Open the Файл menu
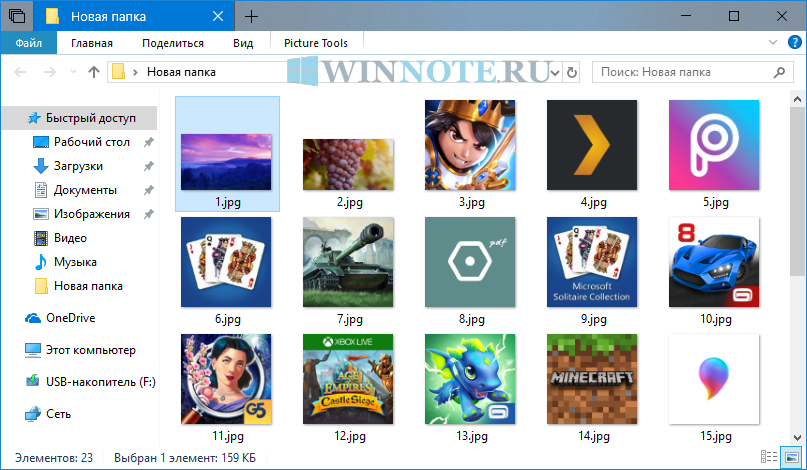 [x=28, y=43]
